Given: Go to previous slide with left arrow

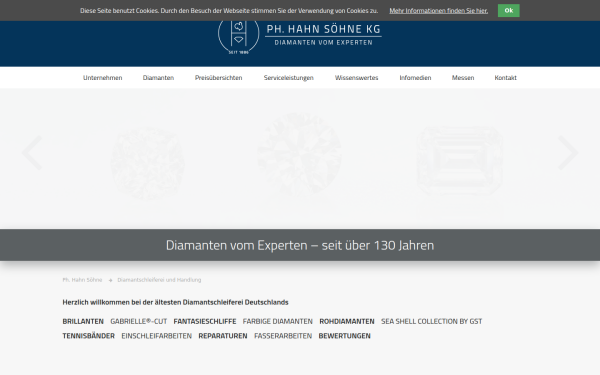Looking at the screenshot, I should click(32, 153).
